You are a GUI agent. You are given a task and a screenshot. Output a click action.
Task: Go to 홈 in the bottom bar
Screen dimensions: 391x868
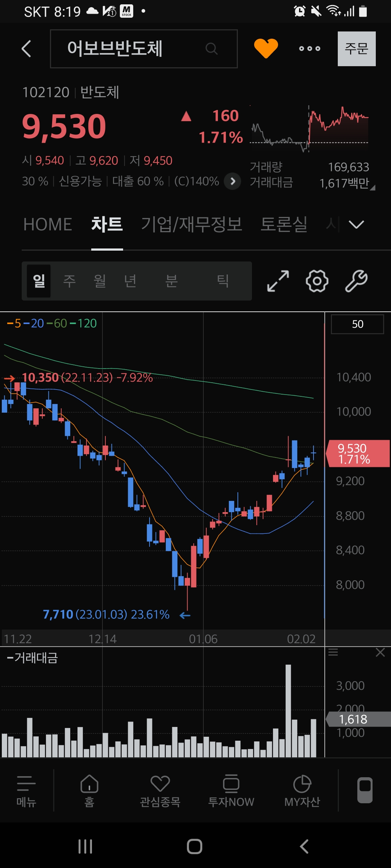point(89,791)
